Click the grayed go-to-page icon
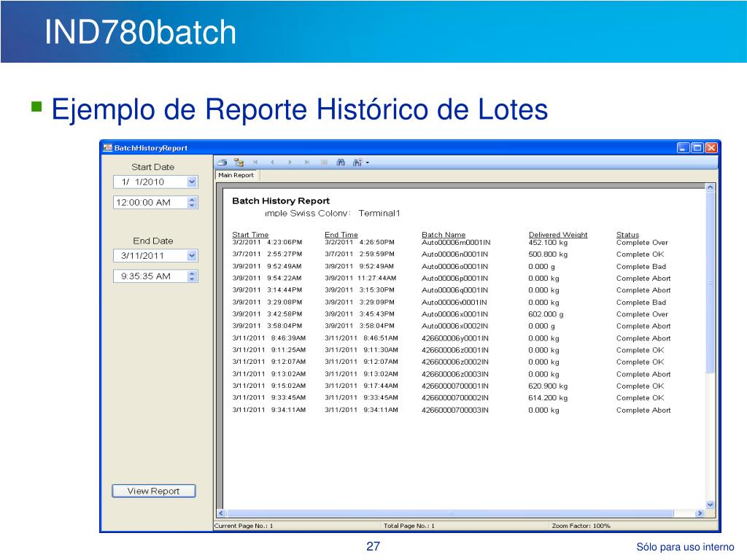Viewport: 747px width, 560px height. pos(325,163)
